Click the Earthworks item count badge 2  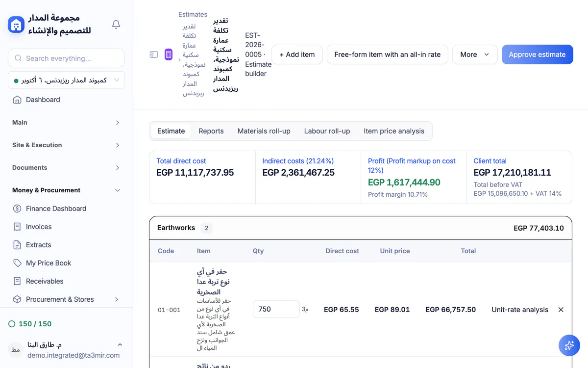206,228
